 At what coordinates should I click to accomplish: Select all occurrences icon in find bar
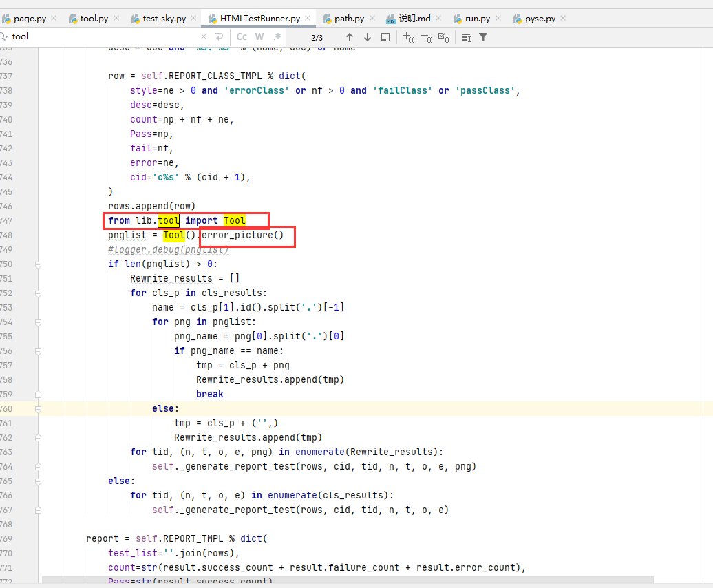[x=444, y=37]
